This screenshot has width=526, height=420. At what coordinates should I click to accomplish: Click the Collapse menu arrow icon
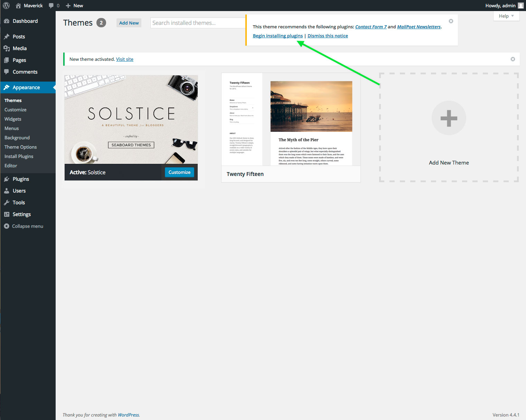tap(7, 226)
